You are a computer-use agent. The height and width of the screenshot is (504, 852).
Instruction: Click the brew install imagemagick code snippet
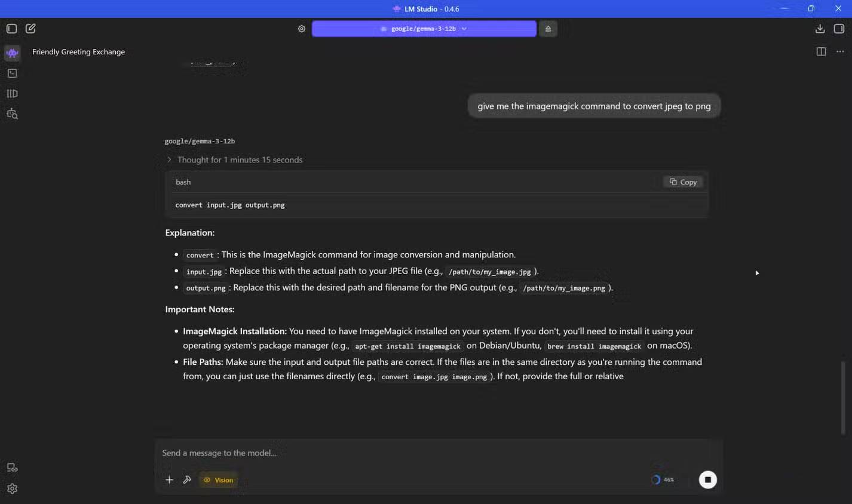coord(594,346)
